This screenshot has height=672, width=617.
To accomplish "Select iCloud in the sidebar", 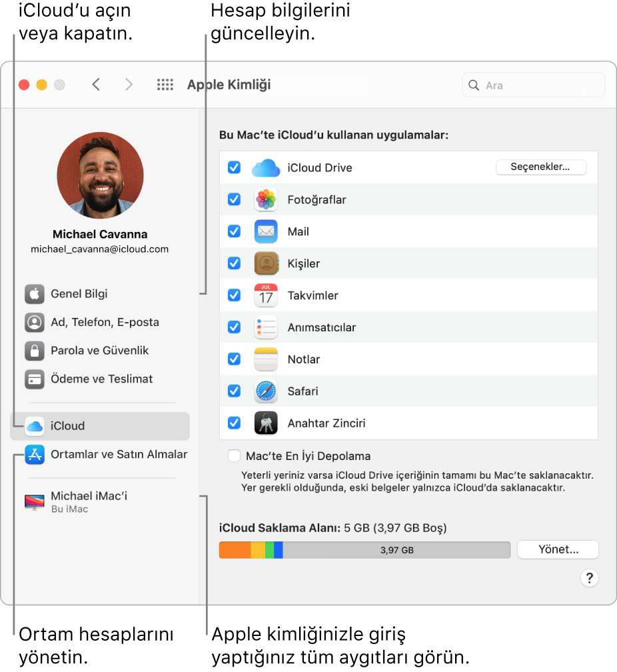I will [x=100, y=426].
